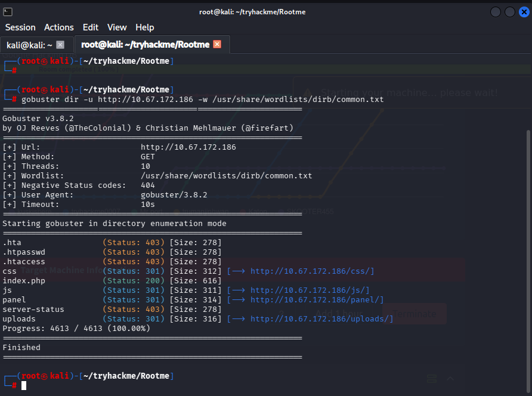Click the Progress: 4613 / 4613 line
532x396 pixels.
coord(76,328)
